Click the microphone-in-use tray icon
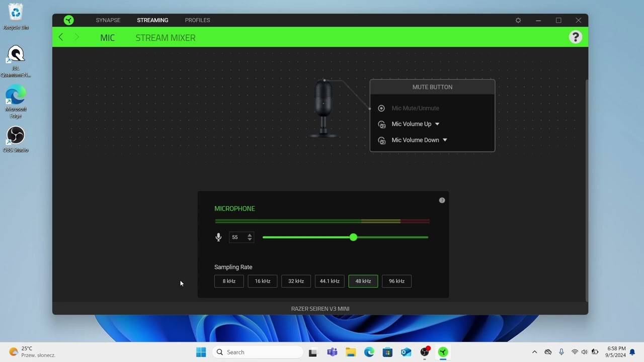This screenshot has height=362, width=644. 561,352
